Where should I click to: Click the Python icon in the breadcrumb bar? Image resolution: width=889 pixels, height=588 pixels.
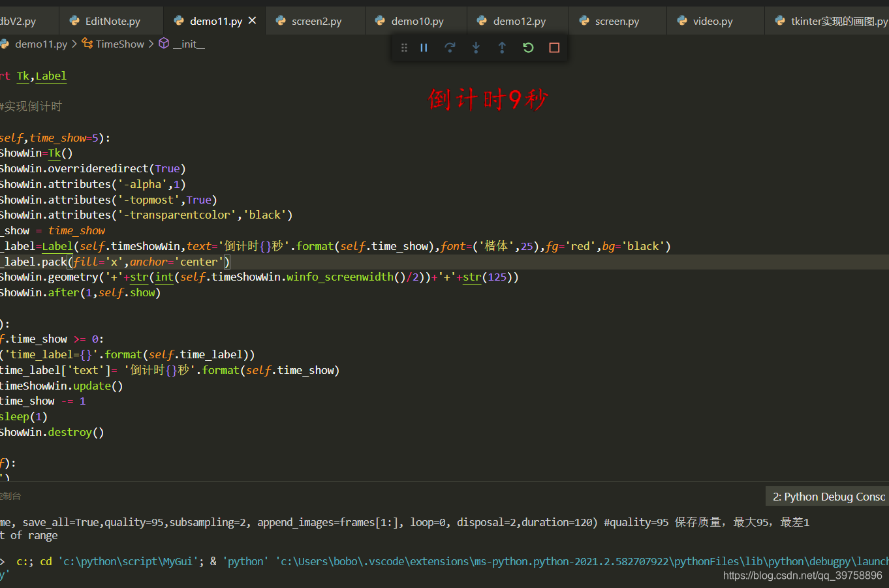[5, 44]
